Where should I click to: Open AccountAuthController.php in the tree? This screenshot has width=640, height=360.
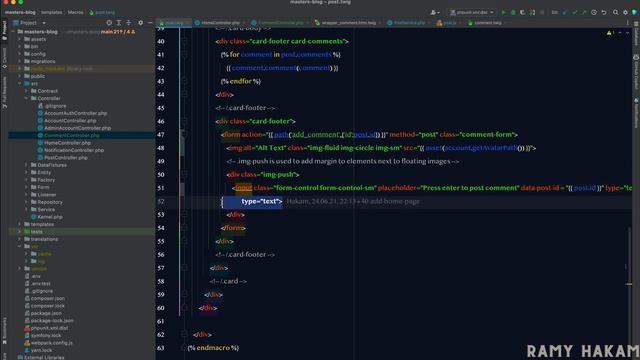[76, 113]
